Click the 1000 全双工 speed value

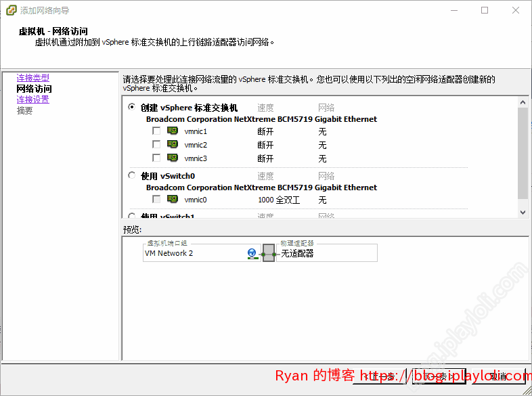point(279,200)
